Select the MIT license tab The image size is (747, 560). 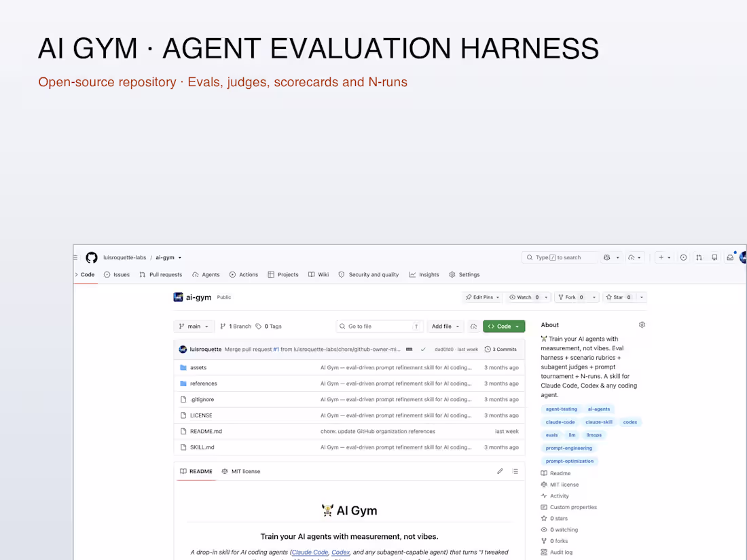241,472
